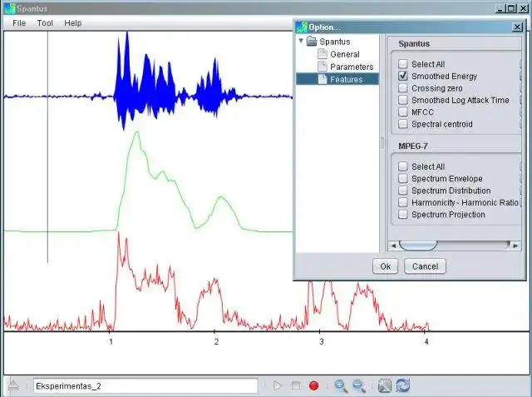Open the Help menu
Screen dimensions: 532x397
click(73, 23)
